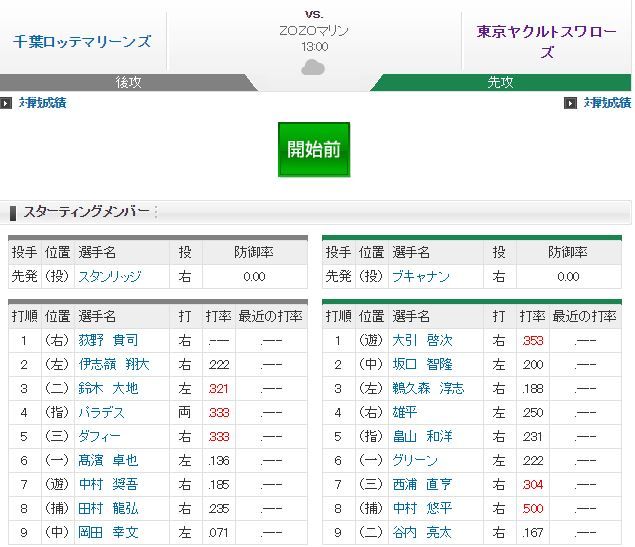Open player 岡田 幸文 link
635x547 pixels.
point(108,532)
